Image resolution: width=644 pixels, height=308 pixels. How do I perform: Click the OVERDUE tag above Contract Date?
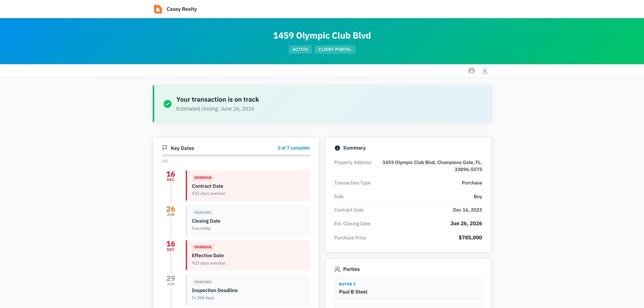(203, 178)
